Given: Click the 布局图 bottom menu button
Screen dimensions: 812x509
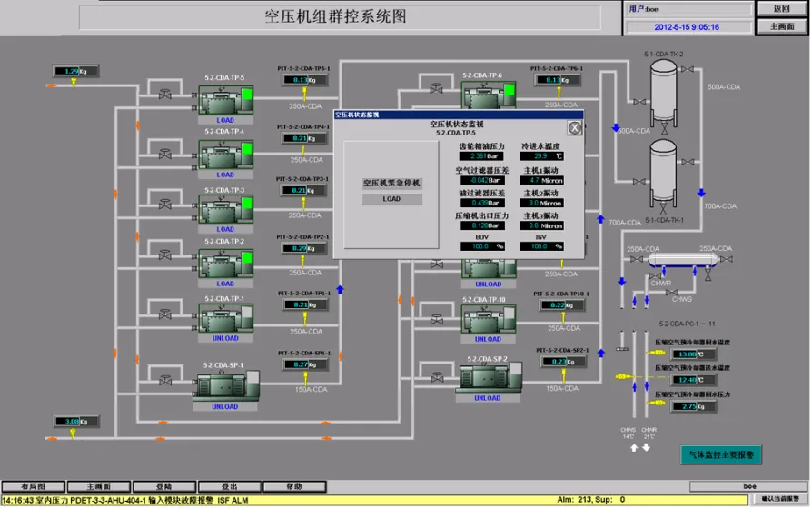Looking at the screenshot, I should click(x=32, y=486).
